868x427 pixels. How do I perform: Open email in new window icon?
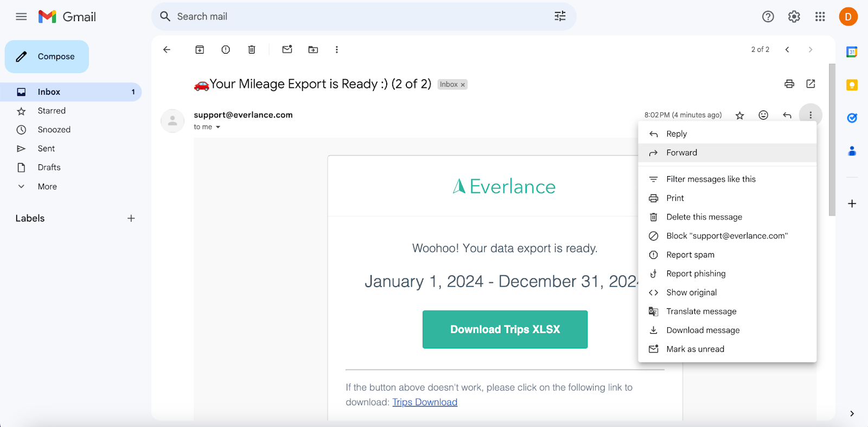810,84
